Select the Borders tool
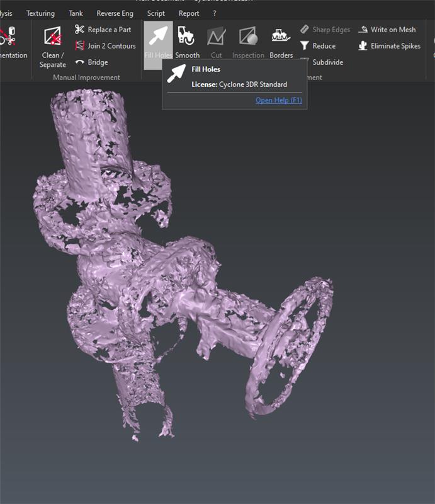This screenshot has height=504, width=435. 281,42
